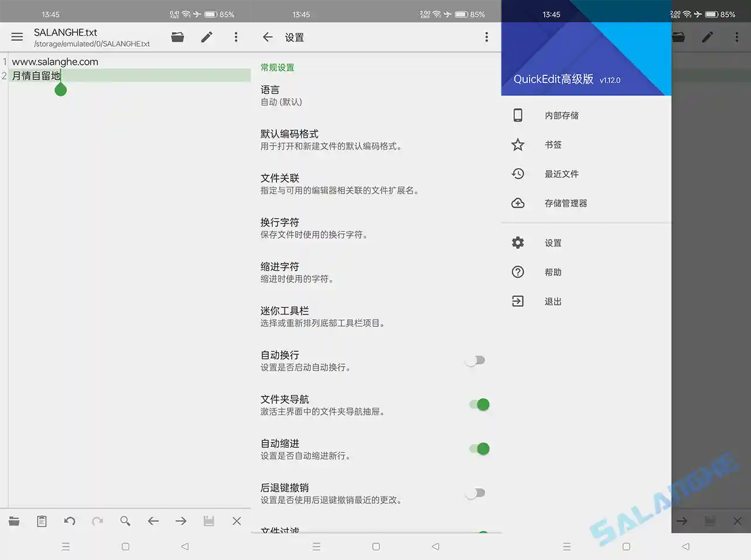The height and width of the screenshot is (560, 751).
Task: Disable the 文件夹导航 folder navigation toggle
Action: (x=479, y=404)
